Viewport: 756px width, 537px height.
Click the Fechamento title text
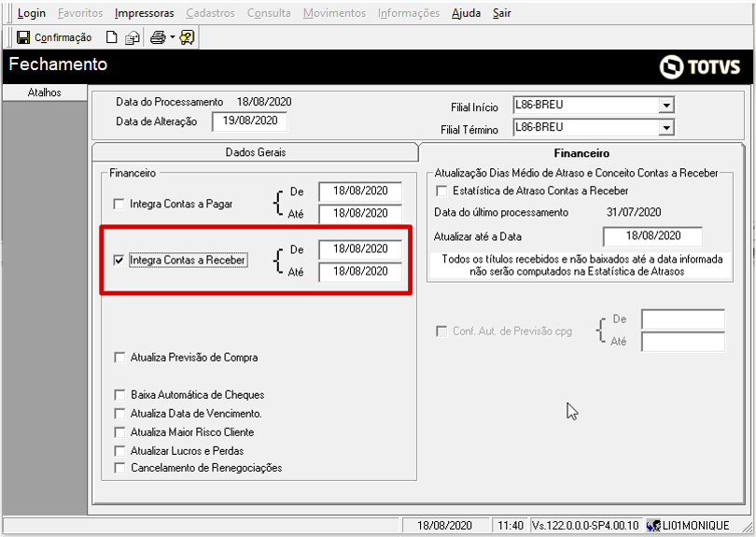coord(58,64)
